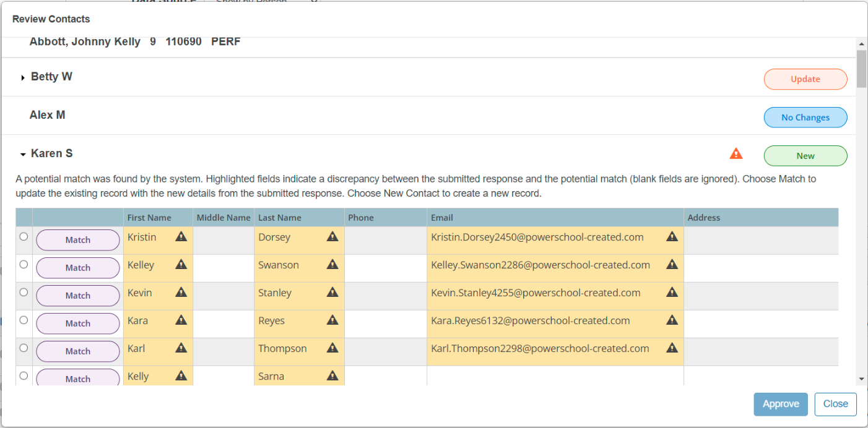
Task: Click Approve to confirm contact changes
Action: pyautogui.click(x=781, y=404)
